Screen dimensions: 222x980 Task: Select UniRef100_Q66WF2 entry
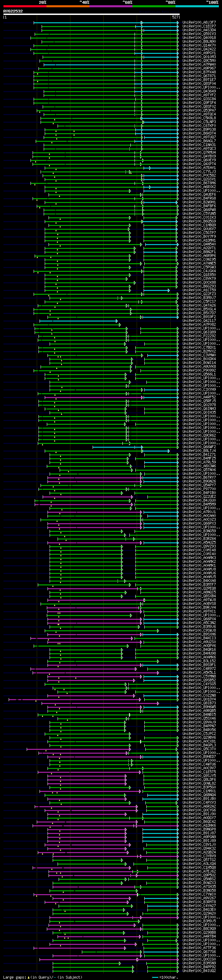199,447
